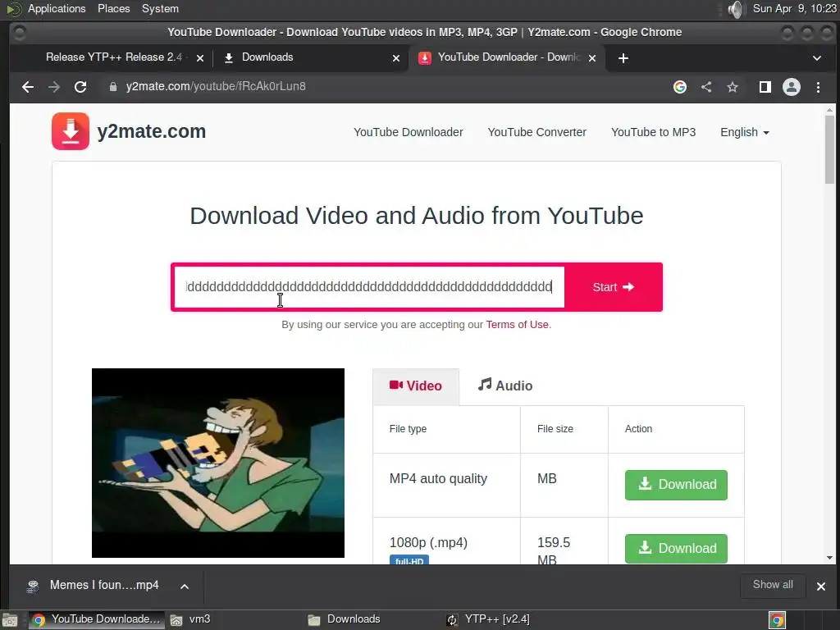
Task: Open the Chrome profile avatar
Action: click(x=792, y=87)
